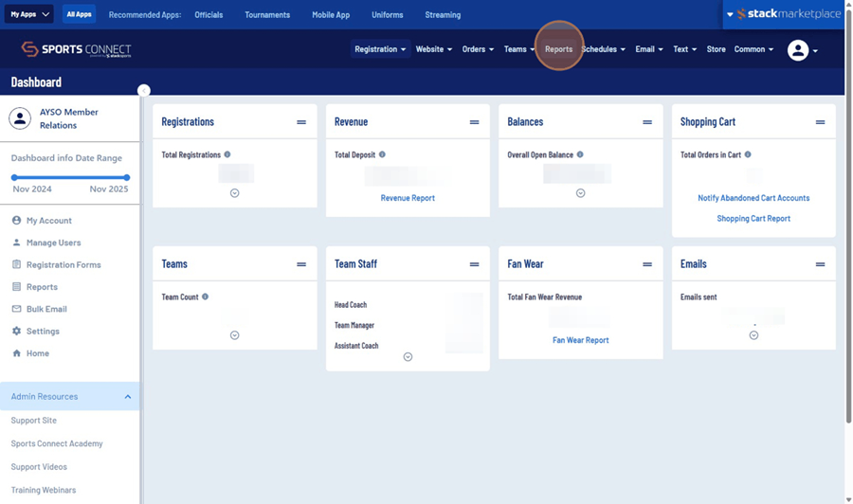Click info icon beside Team Count
Image resolution: width=853 pixels, height=504 pixels.
[x=206, y=297]
